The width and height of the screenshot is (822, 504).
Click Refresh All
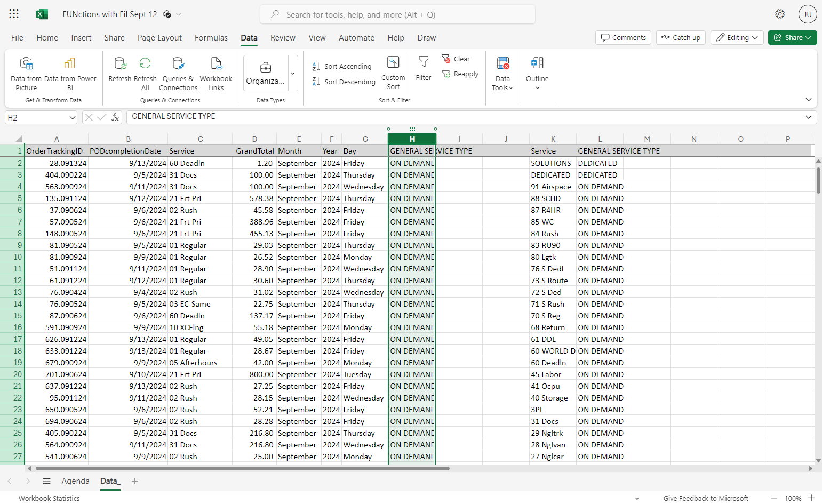145,74
